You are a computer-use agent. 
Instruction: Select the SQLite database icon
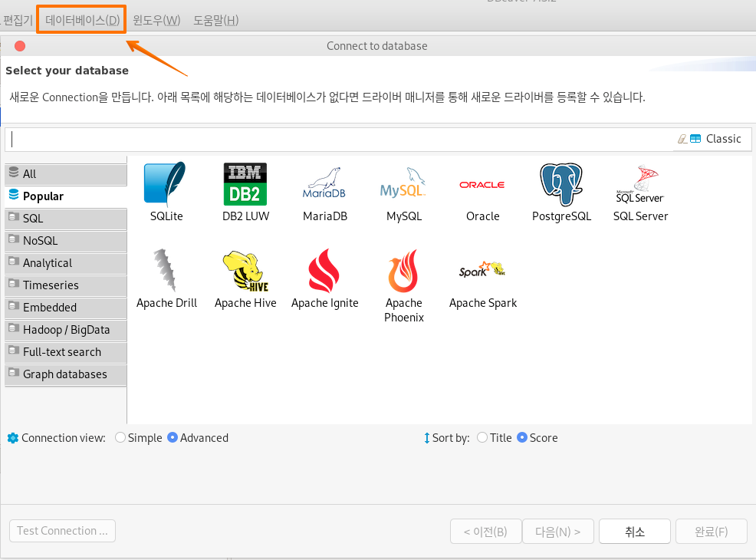[x=166, y=184]
